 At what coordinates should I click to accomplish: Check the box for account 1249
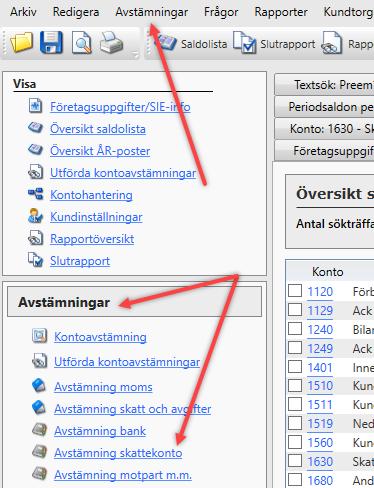coord(295,348)
